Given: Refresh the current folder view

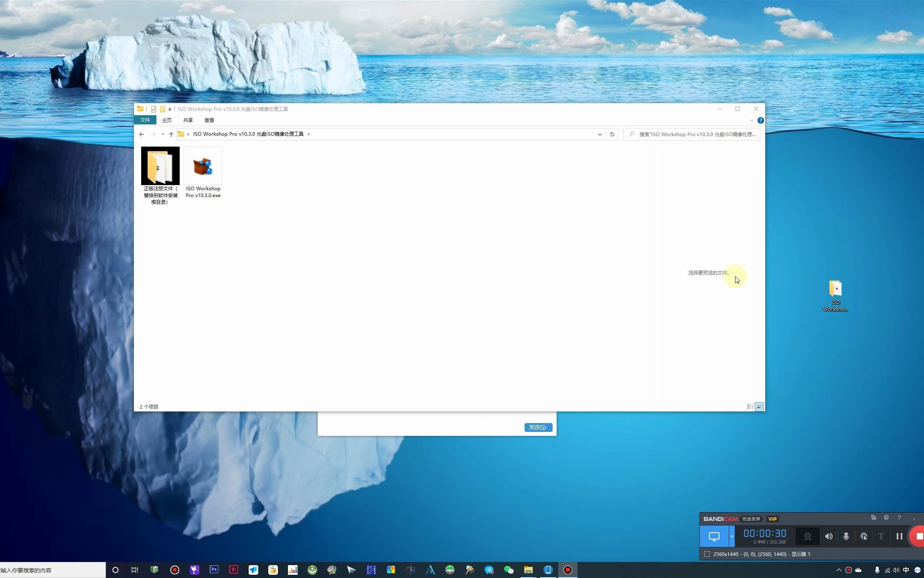Looking at the screenshot, I should click(x=612, y=134).
